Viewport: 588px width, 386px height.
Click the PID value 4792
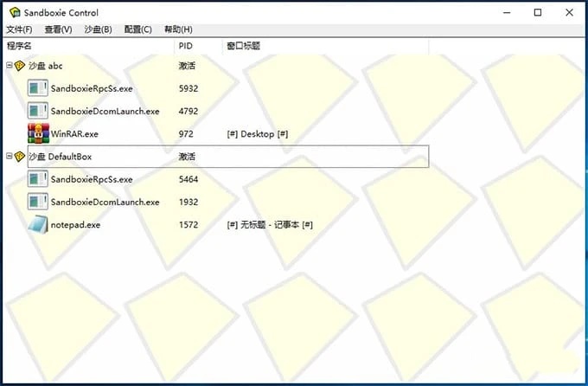pyautogui.click(x=189, y=111)
